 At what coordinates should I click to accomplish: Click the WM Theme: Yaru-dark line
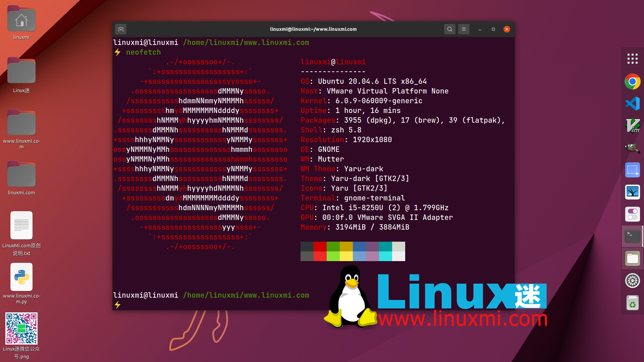coord(342,169)
